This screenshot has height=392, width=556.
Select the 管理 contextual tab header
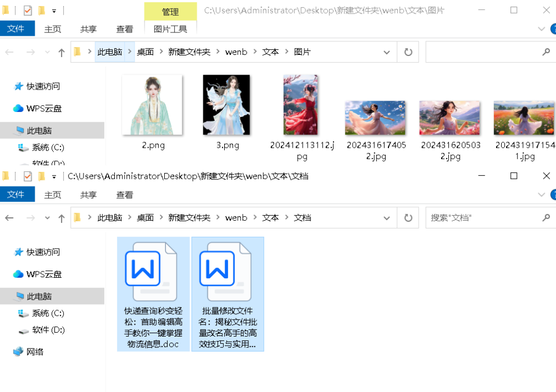click(170, 12)
